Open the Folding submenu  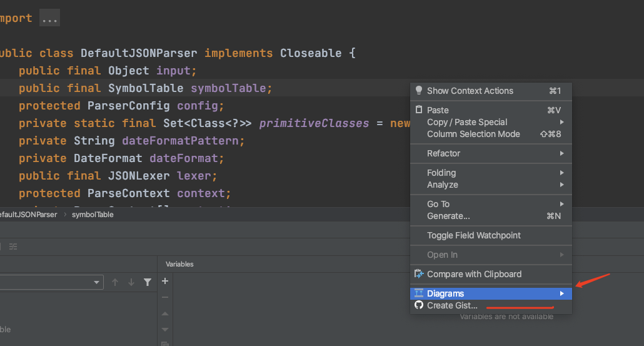click(x=491, y=173)
